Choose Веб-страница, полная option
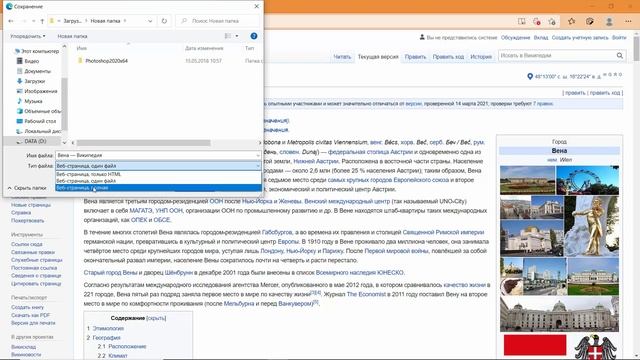Viewport: 640px width, 360px height. pyautogui.click(x=158, y=188)
